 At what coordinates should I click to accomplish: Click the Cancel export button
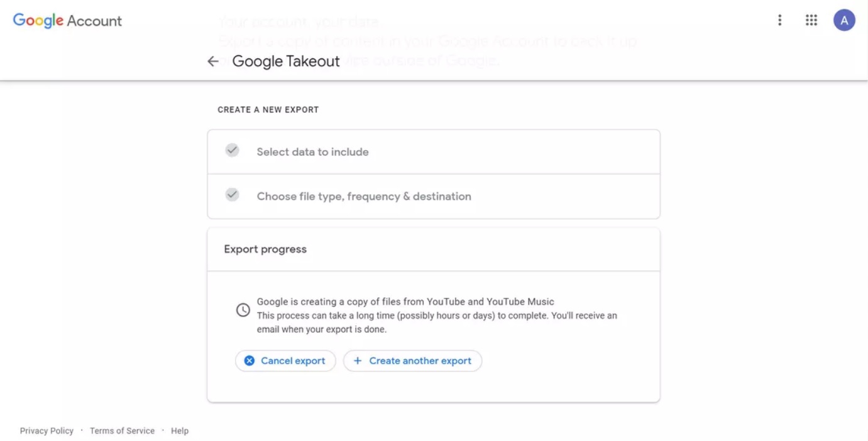285,361
